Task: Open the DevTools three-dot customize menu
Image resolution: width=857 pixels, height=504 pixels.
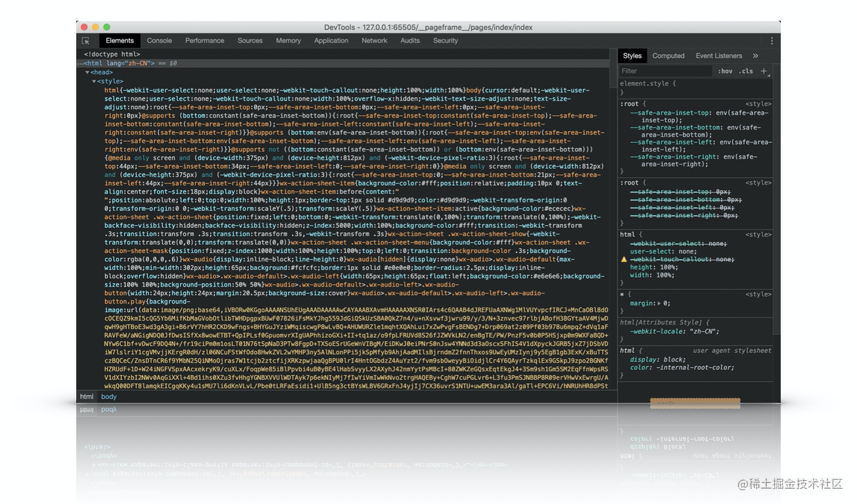Action: point(772,41)
